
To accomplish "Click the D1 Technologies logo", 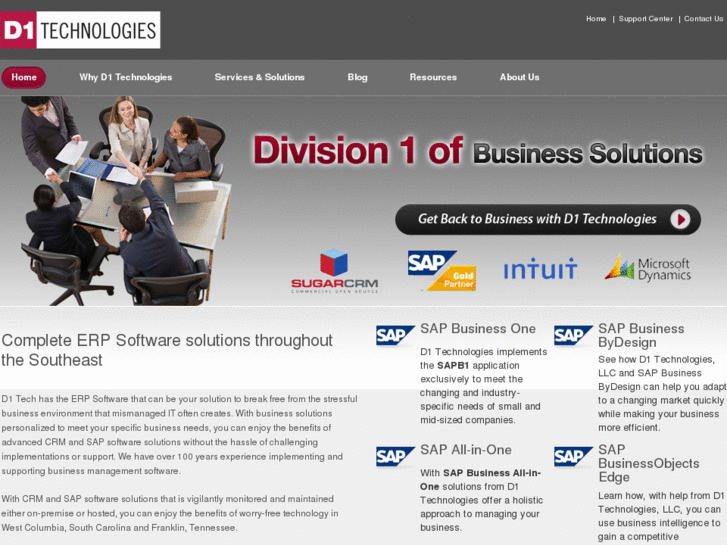I will coord(80,30).
